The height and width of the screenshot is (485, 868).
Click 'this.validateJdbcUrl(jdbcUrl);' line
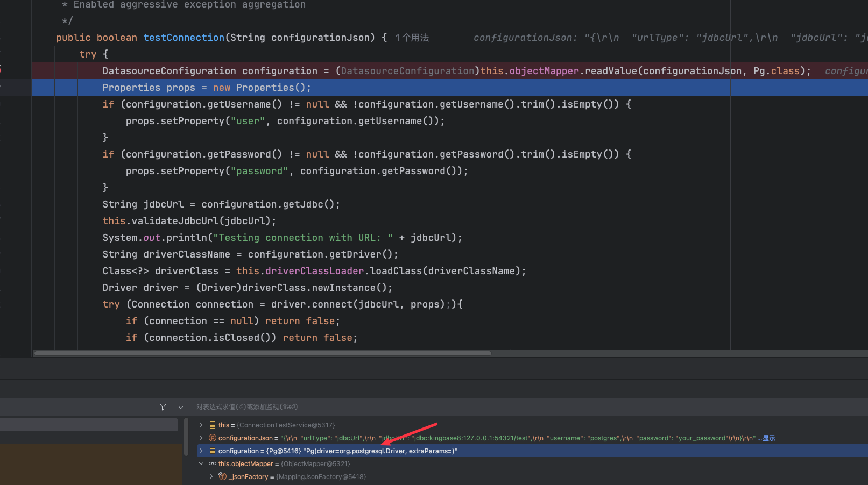click(x=189, y=221)
